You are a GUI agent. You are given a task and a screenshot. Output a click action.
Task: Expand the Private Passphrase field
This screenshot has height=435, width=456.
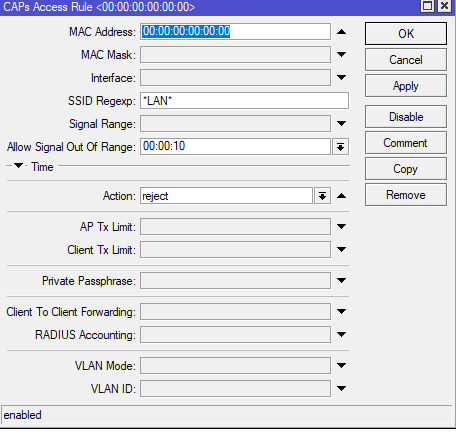coord(341,280)
